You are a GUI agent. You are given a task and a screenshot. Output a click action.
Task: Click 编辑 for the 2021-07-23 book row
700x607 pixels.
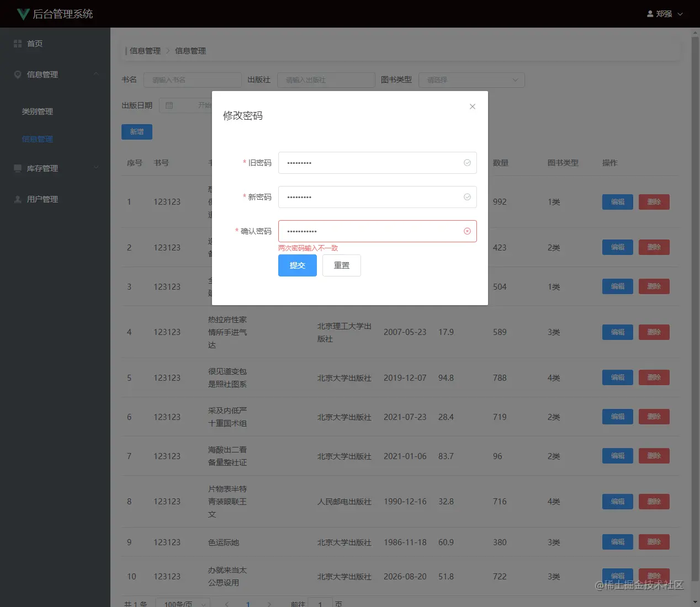pos(618,417)
